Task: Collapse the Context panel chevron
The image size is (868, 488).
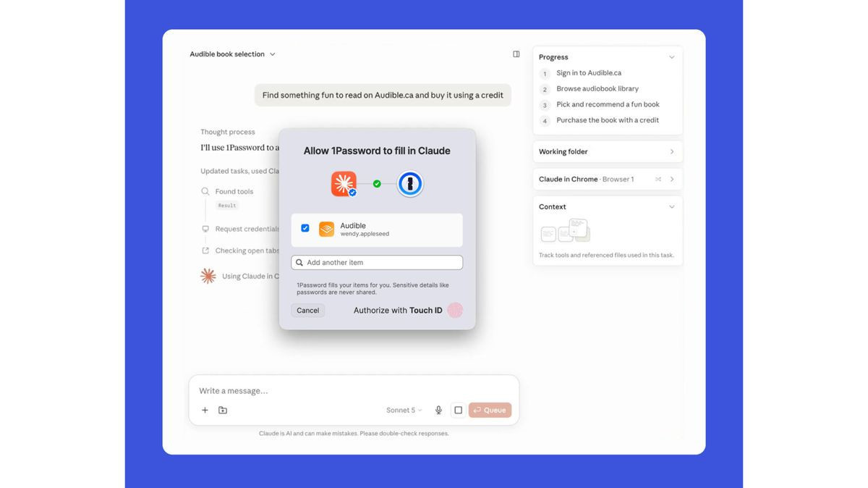Action: pos(671,207)
